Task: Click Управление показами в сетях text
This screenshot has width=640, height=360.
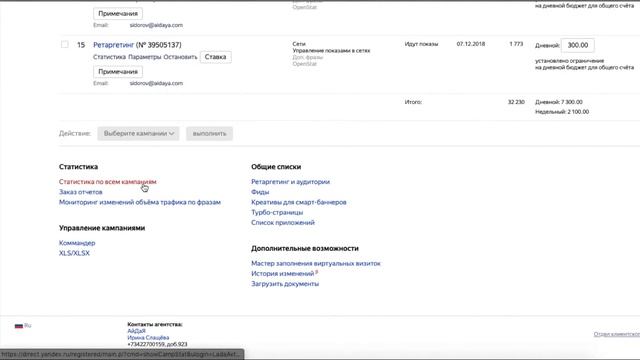Action: coord(331,51)
